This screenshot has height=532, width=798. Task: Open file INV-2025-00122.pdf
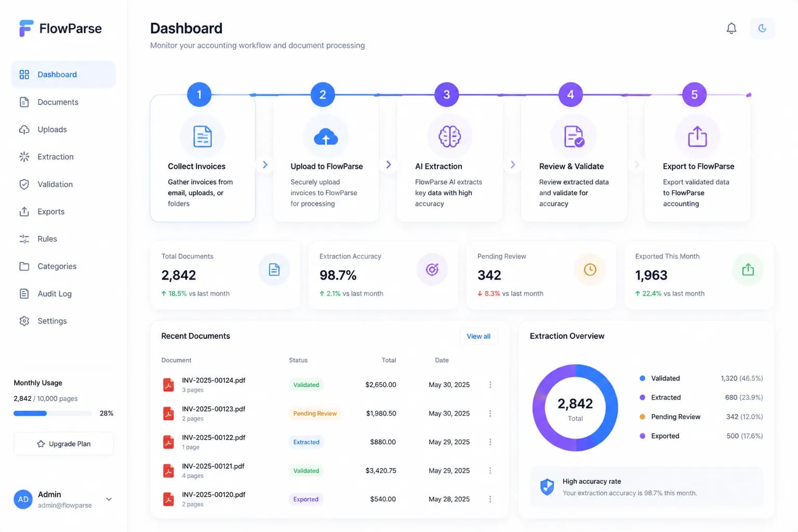click(214, 437)
